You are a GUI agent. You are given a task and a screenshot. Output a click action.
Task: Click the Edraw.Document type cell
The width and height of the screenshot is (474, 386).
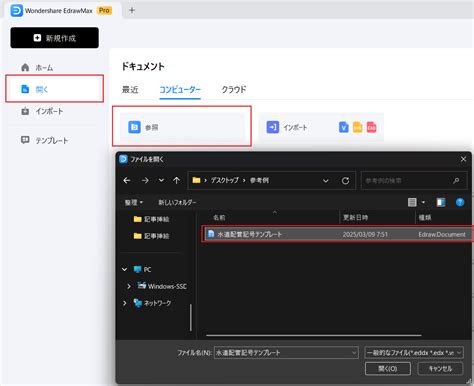[442, 234]
